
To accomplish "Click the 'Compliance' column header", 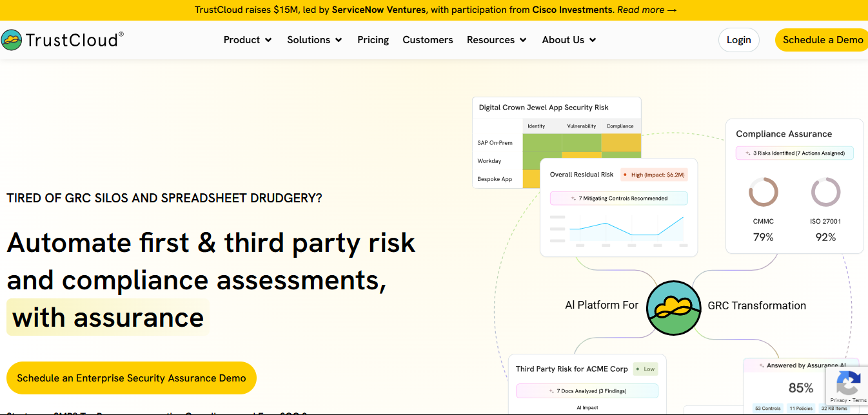I will 620,126.
